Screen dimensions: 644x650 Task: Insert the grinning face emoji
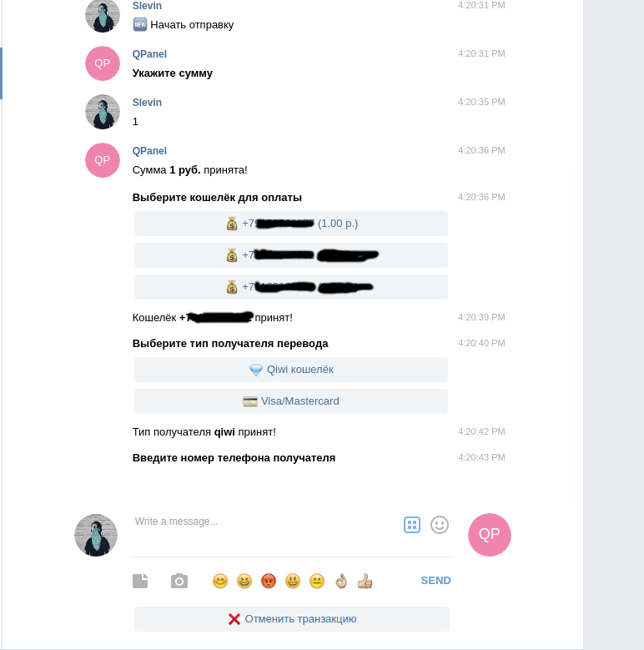pyautogui.click(x=293, y=581)
